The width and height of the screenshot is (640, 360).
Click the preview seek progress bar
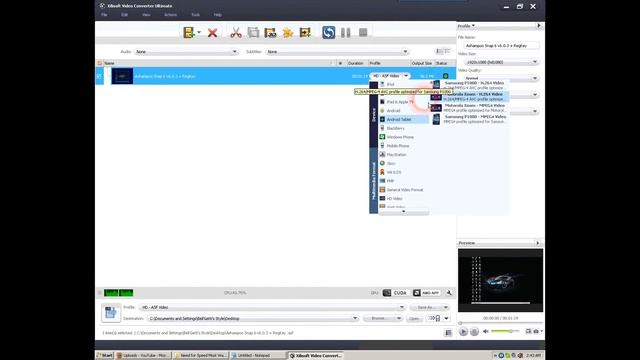click(x=500, y=323)
